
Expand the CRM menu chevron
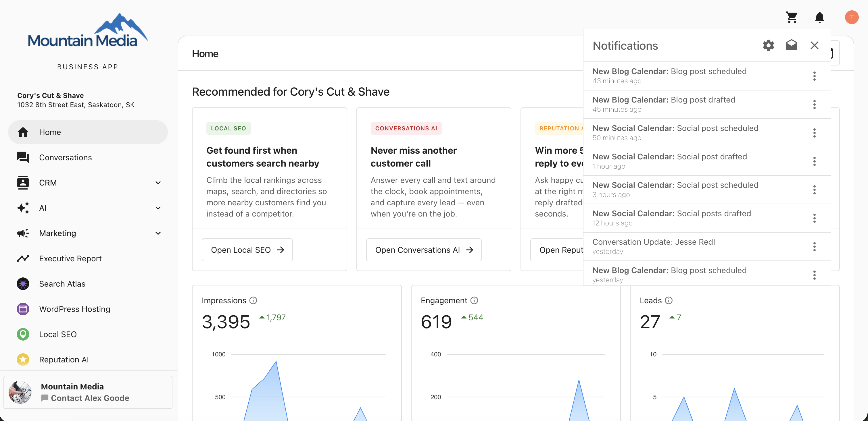coord(158,183)
